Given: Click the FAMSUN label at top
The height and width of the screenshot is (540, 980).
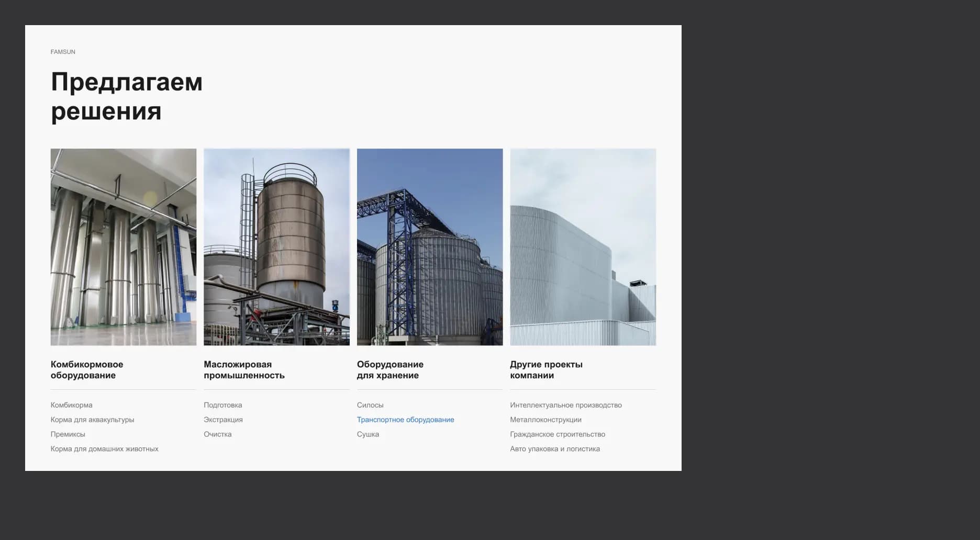Looking at the screenshot, I should coord(63,52).
